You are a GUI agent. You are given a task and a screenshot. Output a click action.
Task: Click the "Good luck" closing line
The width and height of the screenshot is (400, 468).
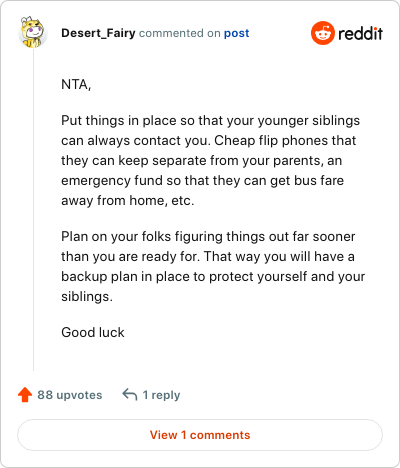93,332
